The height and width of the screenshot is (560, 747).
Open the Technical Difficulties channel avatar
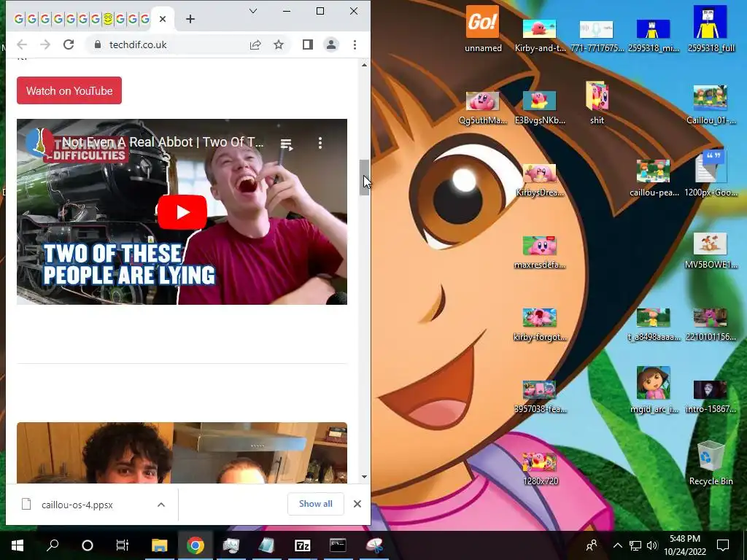pos(39,142)
